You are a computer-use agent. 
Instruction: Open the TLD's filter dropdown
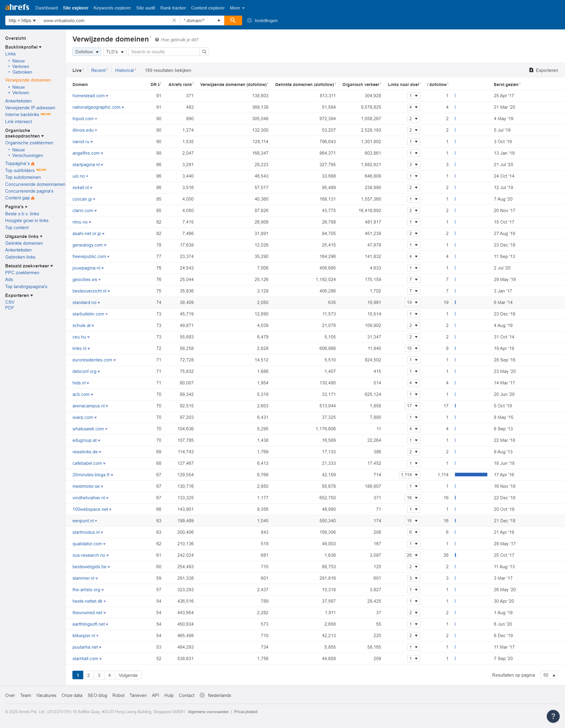tap(114, 52)
